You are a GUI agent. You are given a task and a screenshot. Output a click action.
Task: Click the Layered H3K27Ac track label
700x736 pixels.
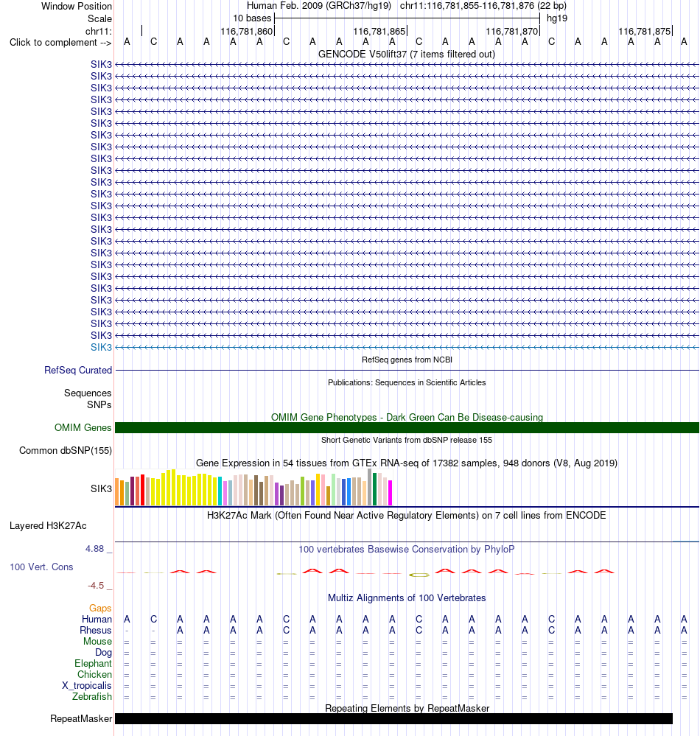[48, 526]
